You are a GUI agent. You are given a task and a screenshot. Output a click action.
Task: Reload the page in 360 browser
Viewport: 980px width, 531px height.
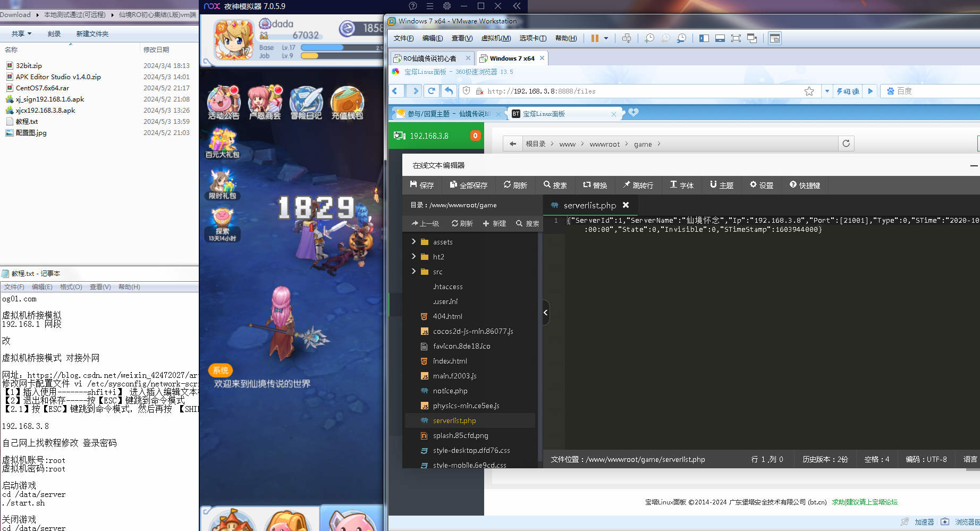point(432,91)
